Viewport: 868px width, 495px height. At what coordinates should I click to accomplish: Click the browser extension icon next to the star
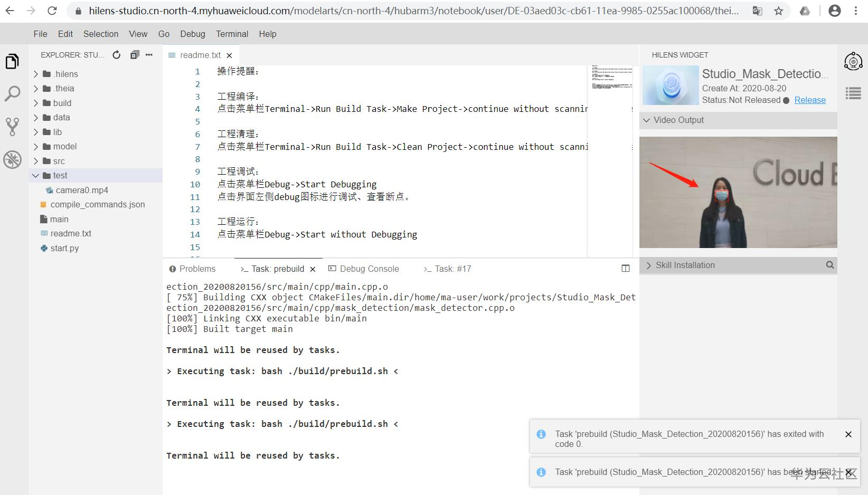[x=805, y=11]
